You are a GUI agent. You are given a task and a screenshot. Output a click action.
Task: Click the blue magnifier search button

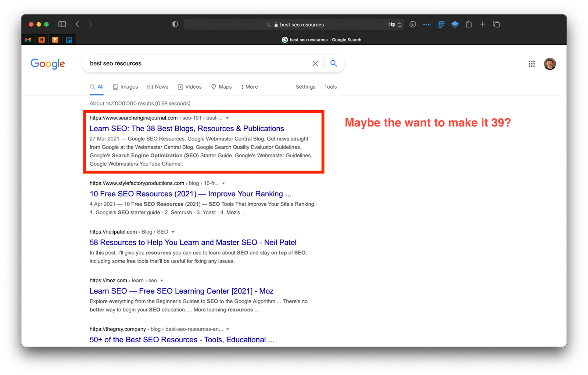(334, 63)
